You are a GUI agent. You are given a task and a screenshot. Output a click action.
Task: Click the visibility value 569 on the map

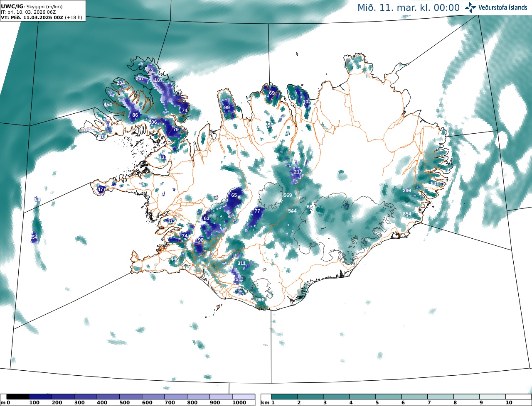[288, 195]
